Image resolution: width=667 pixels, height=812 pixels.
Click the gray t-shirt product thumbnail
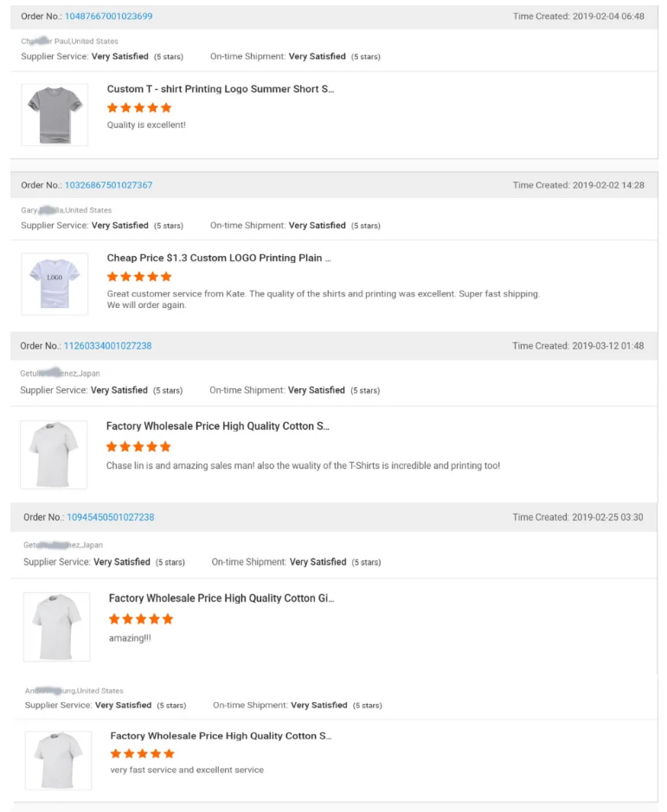(55, 115)
